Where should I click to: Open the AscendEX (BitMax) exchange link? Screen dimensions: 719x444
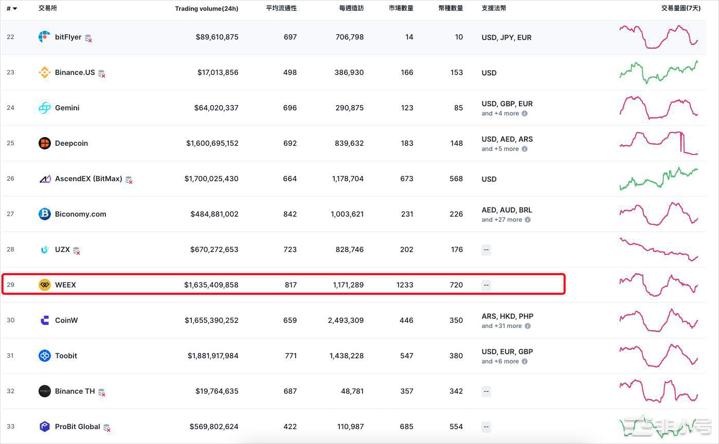coord(88,178)
